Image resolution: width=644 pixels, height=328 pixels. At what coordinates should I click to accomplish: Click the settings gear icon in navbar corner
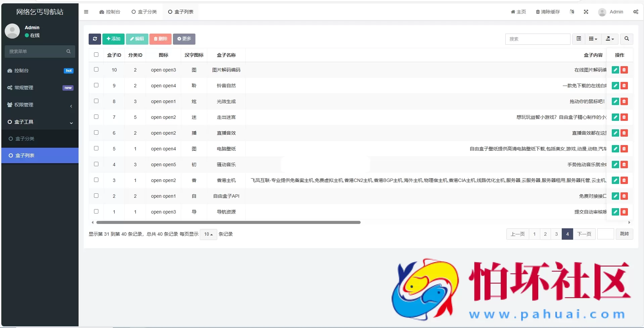(x=635, y=12)
